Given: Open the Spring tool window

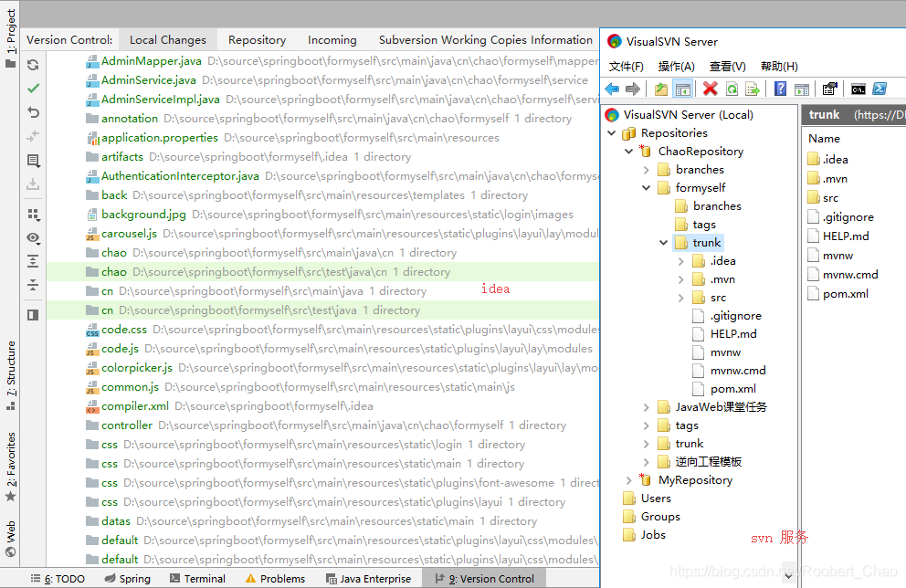Looking at the screenshot, I should coord(128,579).
